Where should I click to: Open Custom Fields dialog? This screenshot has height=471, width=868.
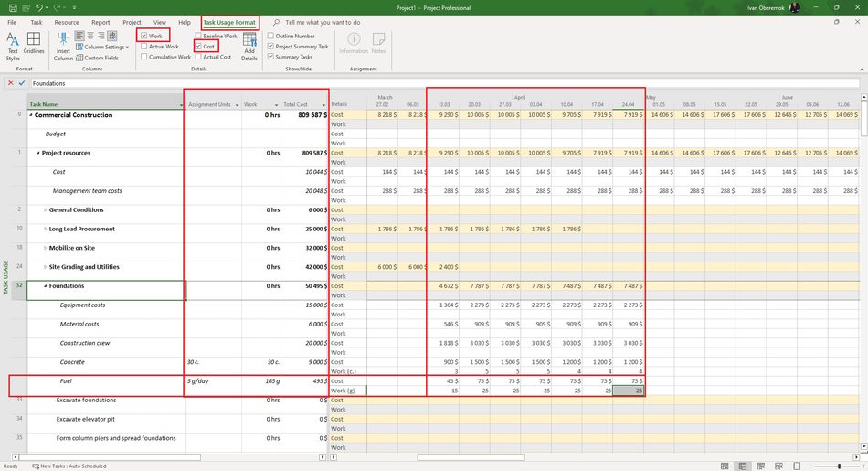tap(97, 58)
